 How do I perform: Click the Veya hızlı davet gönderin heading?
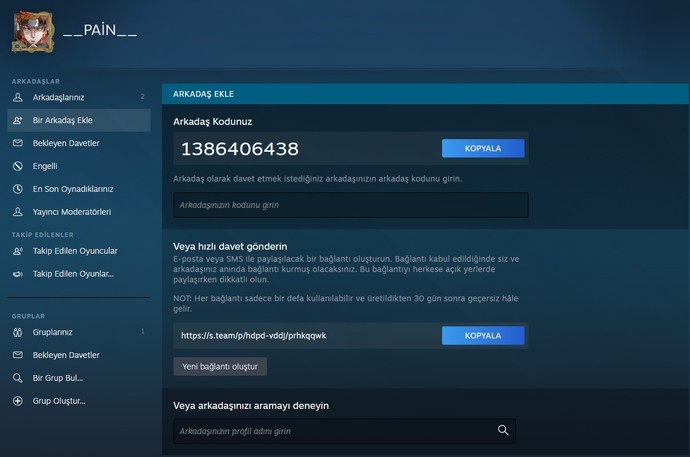[x=230, y=246]
